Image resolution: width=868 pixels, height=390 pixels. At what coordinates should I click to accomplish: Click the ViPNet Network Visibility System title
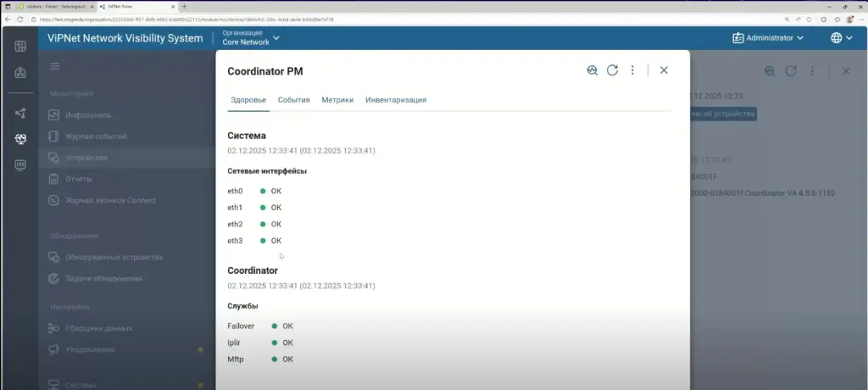[x=125, y=38]
